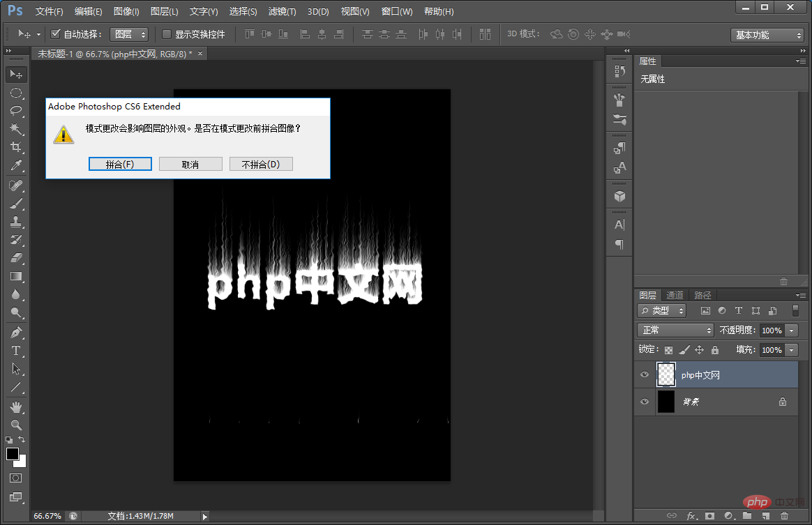Image resolution: width=812 pixels, height=525 pixels.
Task: Hide the 背景 layer
Action: click(645, 402)
